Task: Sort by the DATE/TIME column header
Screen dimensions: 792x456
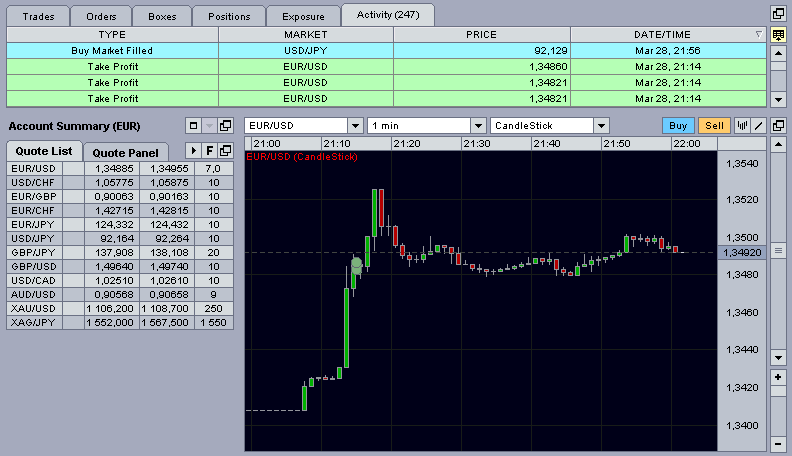Action: pos(668,34)
